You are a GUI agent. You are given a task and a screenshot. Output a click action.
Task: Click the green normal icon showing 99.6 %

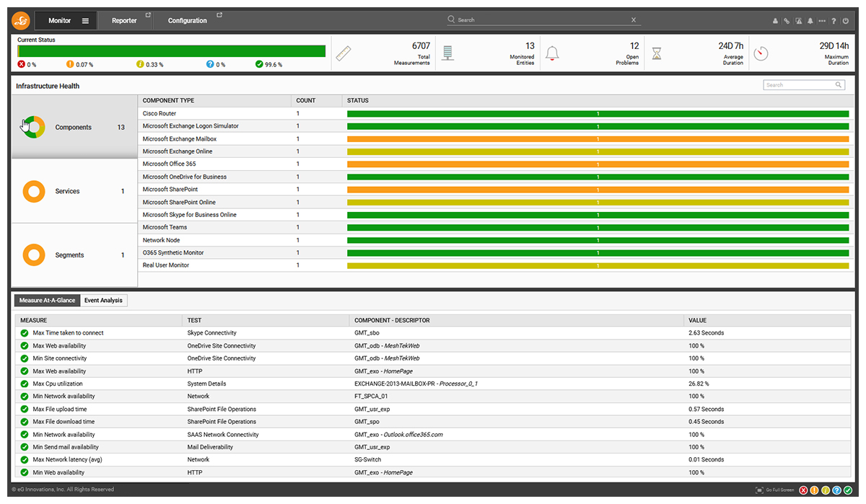pos(259,64)
